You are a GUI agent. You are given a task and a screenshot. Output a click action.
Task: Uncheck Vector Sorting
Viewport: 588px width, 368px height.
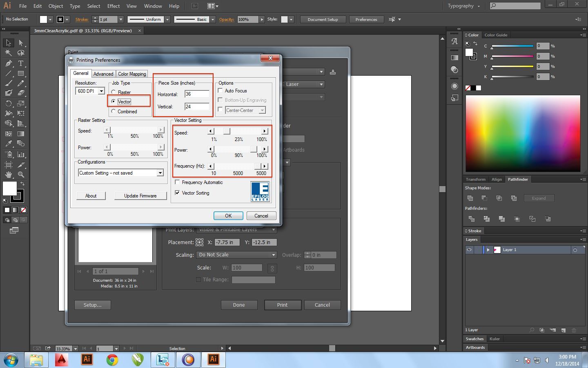click(x=177, y=193)
